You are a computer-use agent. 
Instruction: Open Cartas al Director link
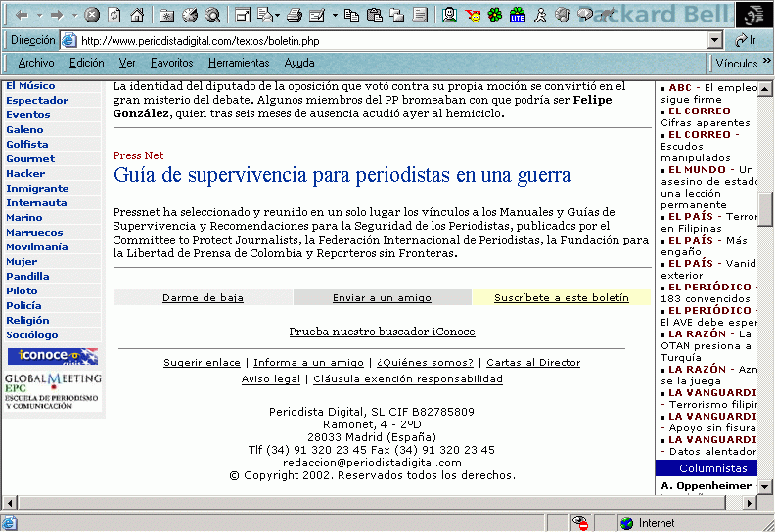533,363
